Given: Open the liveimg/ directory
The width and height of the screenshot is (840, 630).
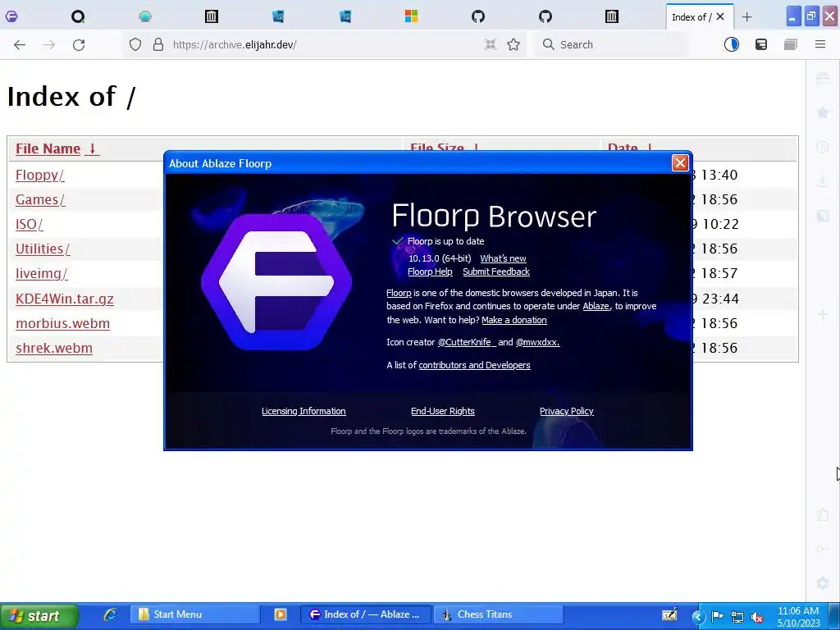Looking at the screenshot, I should [x=41, y=273].
